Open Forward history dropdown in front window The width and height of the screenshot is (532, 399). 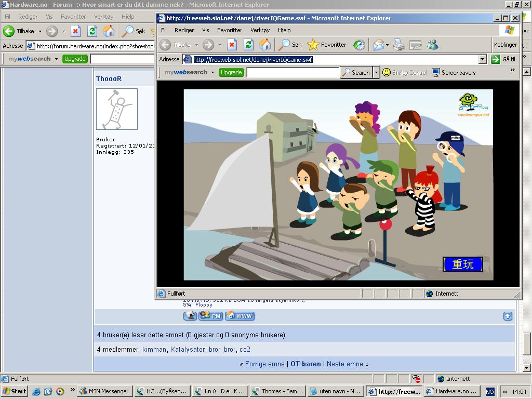(x=220, y=45)
